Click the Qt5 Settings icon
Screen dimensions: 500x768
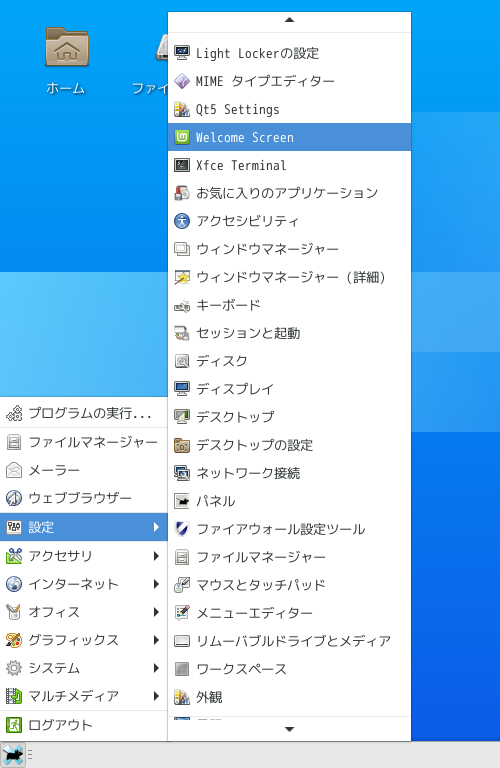(182, 109)
